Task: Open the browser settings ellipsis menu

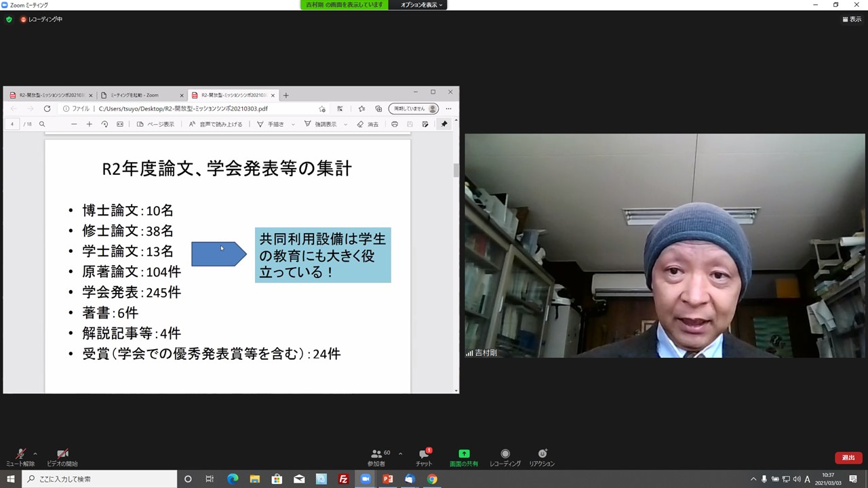Action: click(448, 108)
